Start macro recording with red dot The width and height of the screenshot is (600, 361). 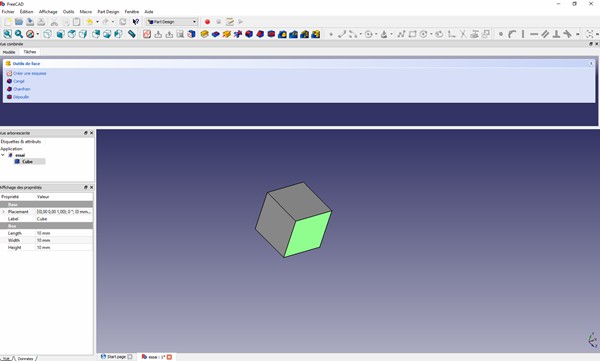(x=207, y=22)
